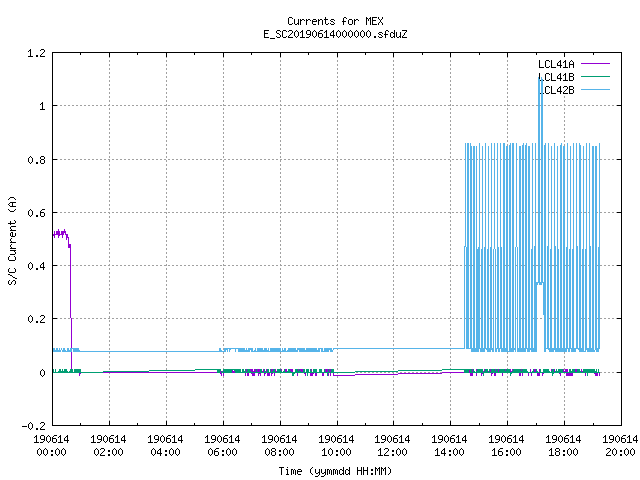Click the LCL41B legend label
Image resolution: width=640 pixels, height=480 pixels.
556,77
